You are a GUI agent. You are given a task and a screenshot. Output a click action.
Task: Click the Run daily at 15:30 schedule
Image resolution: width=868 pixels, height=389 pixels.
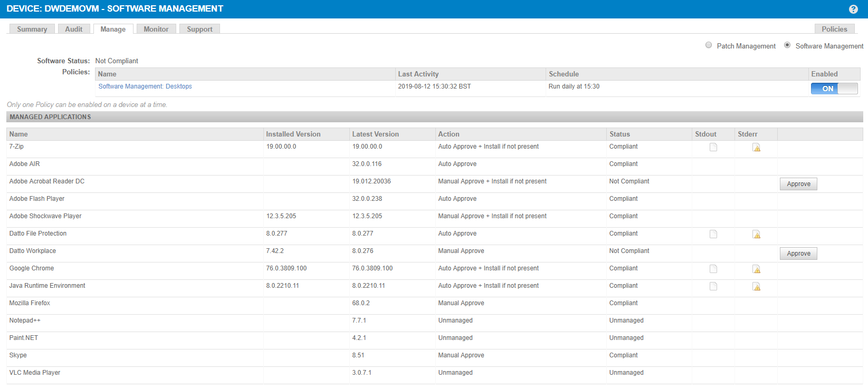click(574, 86)
